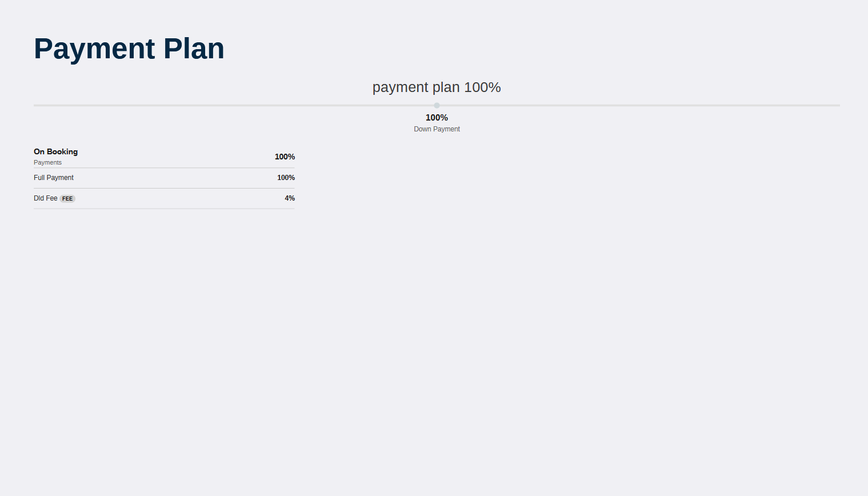Select the Full Payment row

click(164, 178)
